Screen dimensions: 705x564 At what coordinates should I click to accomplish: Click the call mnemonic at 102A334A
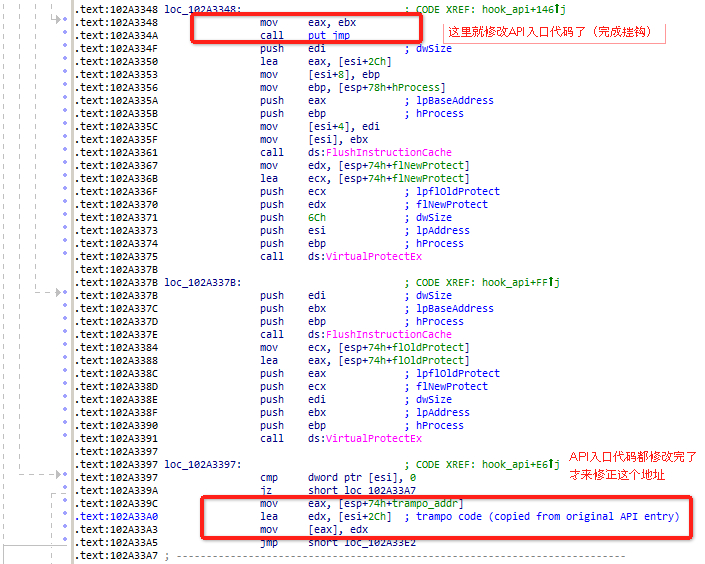[x=272, y=36]
